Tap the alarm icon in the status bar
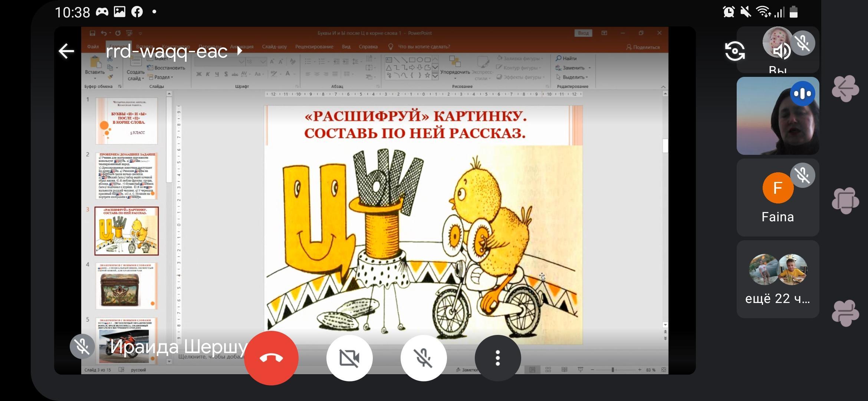 pos(729,12)
